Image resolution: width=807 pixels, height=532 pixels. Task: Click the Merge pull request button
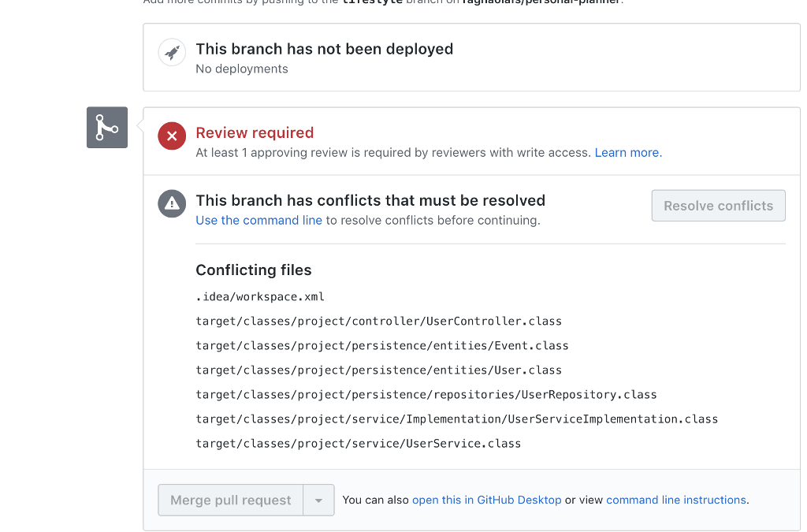(230, 500)
